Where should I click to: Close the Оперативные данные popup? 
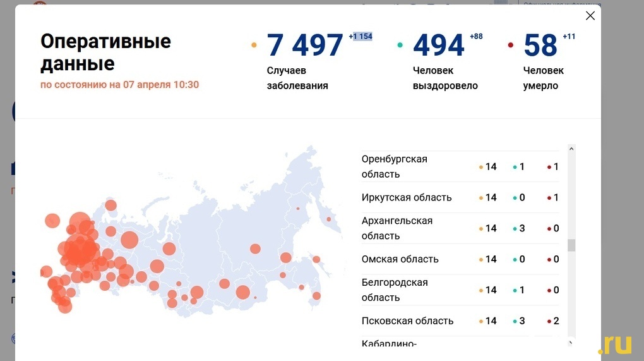(x=590, y=16)
